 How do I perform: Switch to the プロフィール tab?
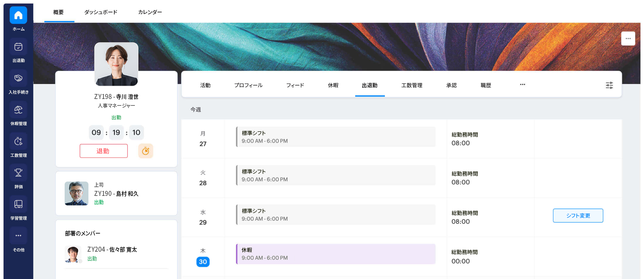(248, 85)
